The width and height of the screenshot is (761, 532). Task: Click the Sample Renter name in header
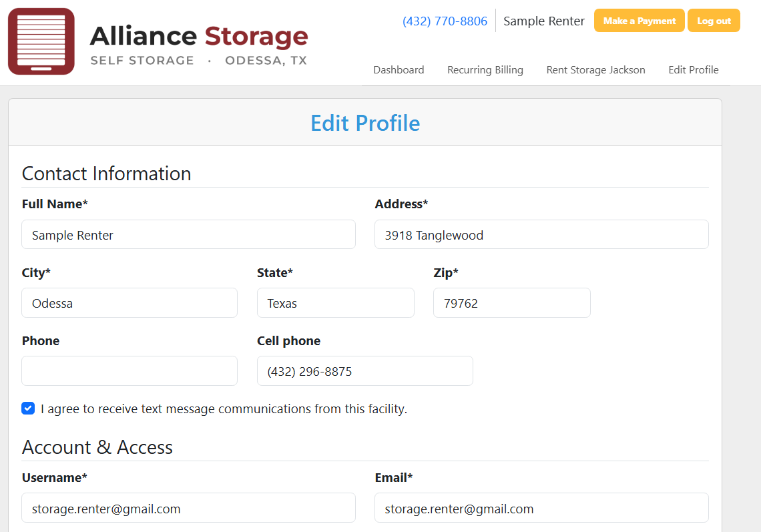point(543,21)
